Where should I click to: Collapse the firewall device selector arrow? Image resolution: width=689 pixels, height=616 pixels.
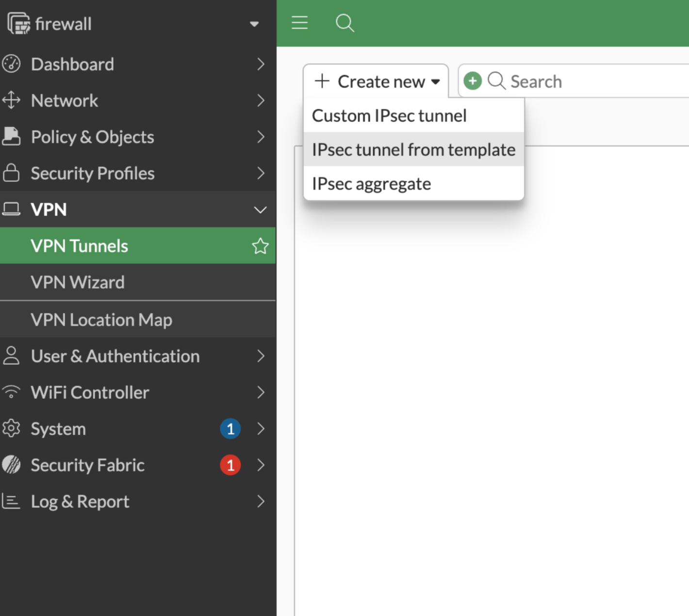tap(254, 24)
